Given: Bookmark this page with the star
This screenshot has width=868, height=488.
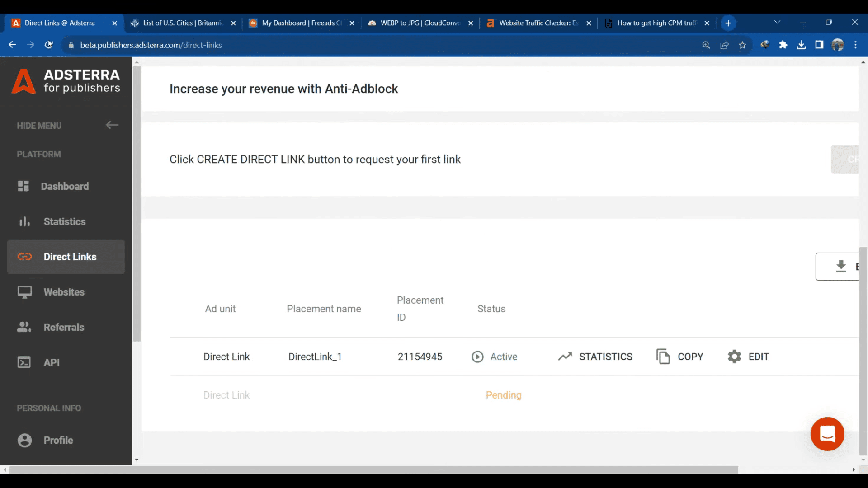Looking at the screenshot, I should (x=742, y=45).
